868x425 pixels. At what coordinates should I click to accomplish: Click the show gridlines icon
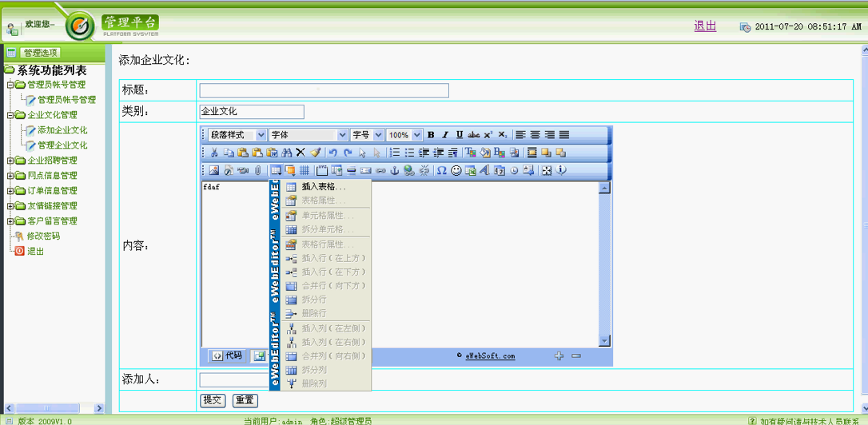(305, 170)
